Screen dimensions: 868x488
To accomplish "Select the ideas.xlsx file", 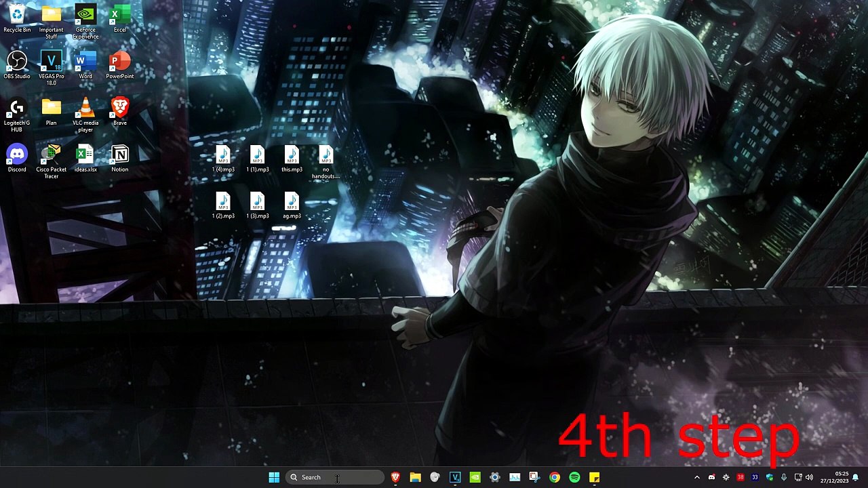I will (85, 159).
